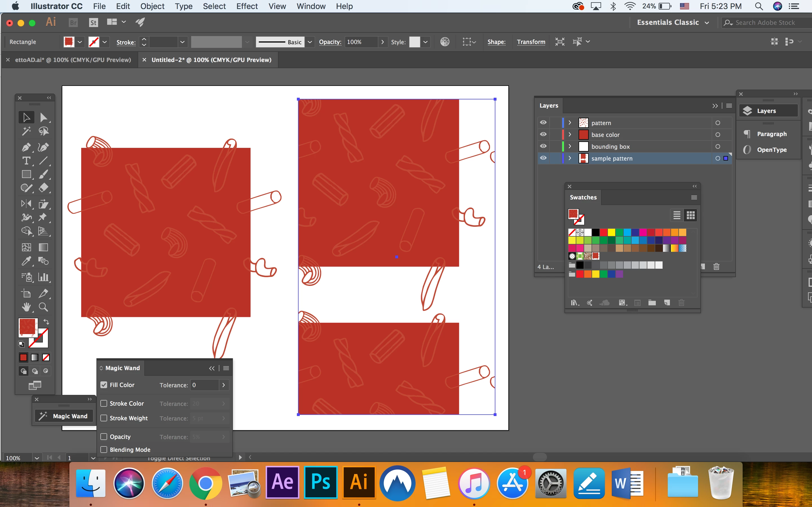Open the Essentials Classic workspace dropdown
This screenshot has width=812, height=507.
tap(673, 23)
